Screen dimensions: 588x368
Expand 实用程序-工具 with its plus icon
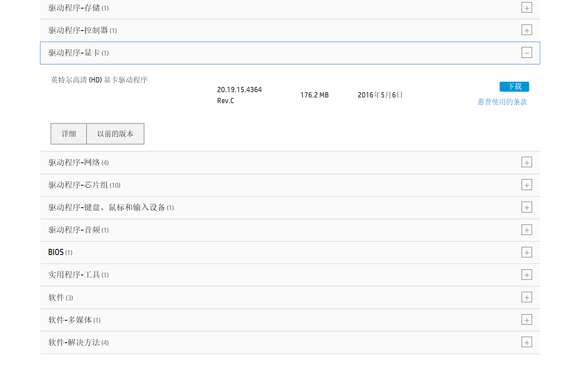click(526, 275)
